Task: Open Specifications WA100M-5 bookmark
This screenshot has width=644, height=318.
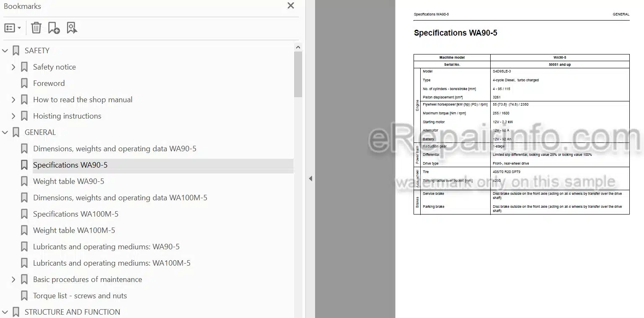Action: [76, 214]
